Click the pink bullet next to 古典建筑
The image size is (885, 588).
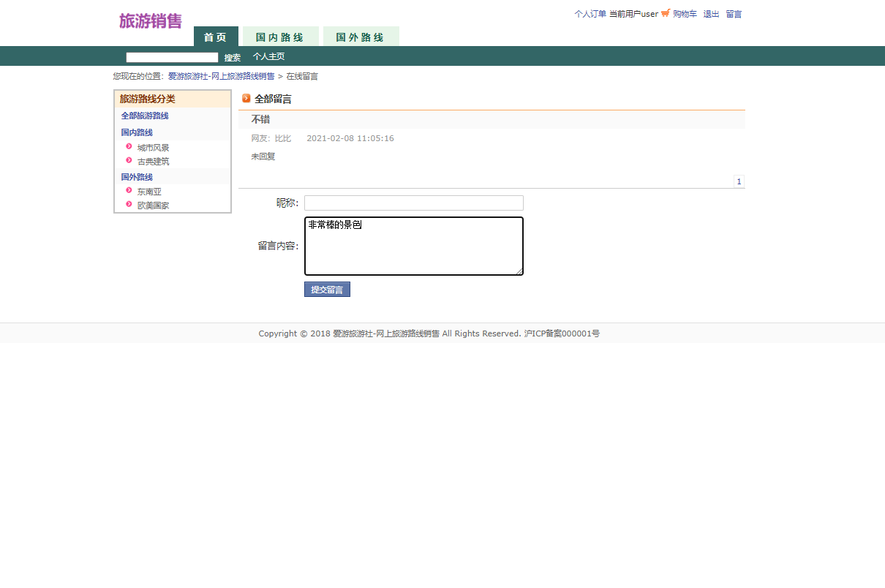click(129, 160)
